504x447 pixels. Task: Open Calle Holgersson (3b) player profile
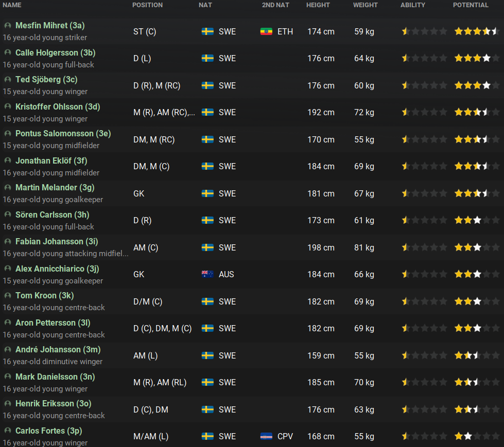click(55, 52)
